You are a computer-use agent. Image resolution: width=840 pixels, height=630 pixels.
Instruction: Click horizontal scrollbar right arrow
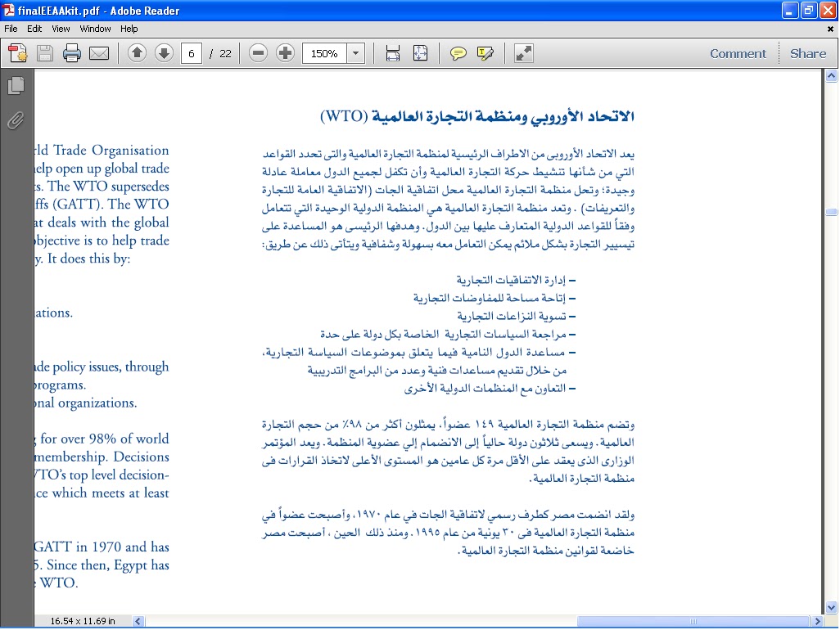click(817, 621)
